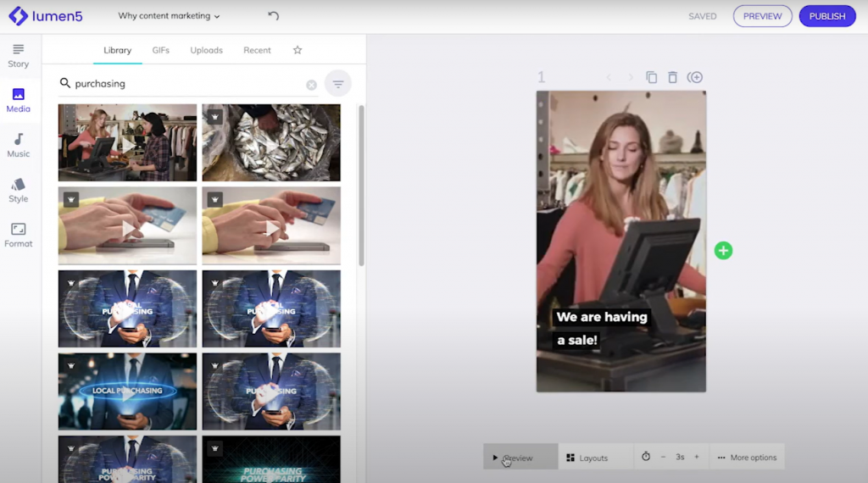Open the Style panel in sidebar
The image size is (868, 483).
pyautogui.click(x=18, y=190)
